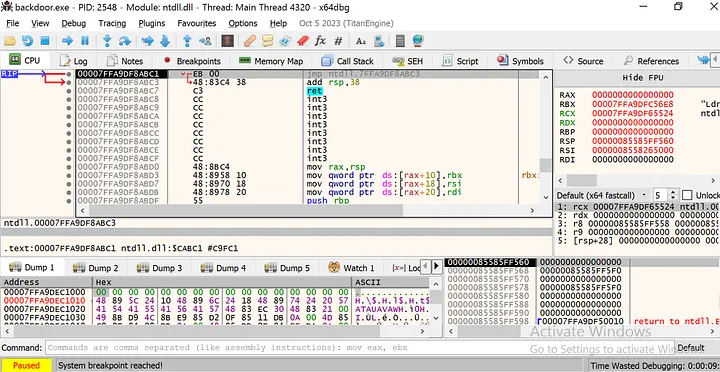Viewport: 720px width, 372px height.
Task: Click the Execute till return icon
Action: 187,41
